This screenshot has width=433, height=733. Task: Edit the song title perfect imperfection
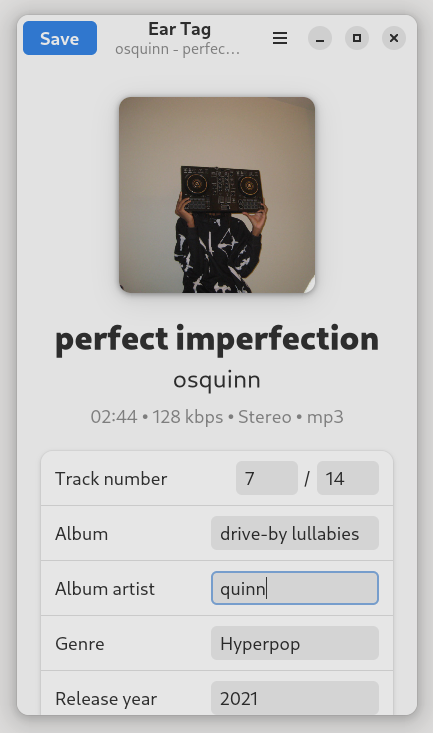click(x=217, y=338)
